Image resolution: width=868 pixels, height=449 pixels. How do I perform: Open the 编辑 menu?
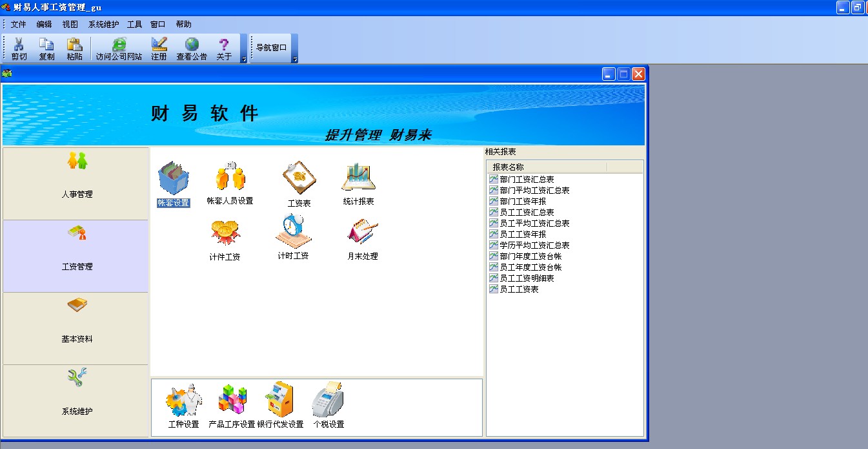[44, 25]
